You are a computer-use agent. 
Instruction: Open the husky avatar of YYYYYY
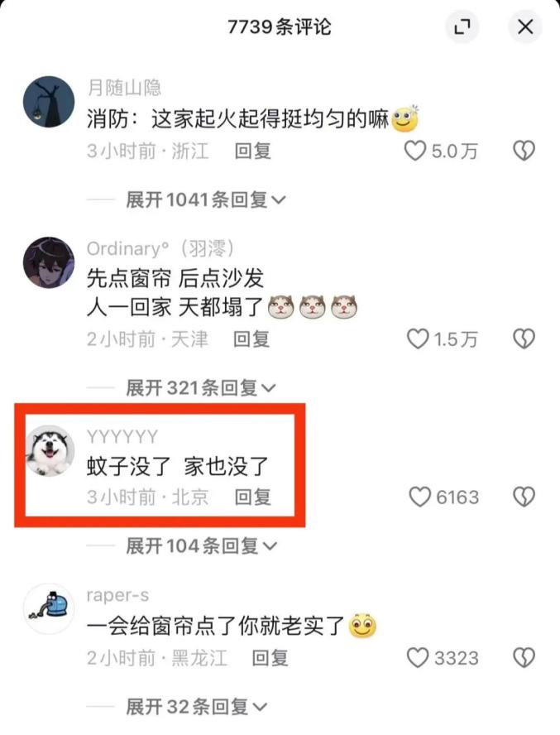click(x=49, y=451)
